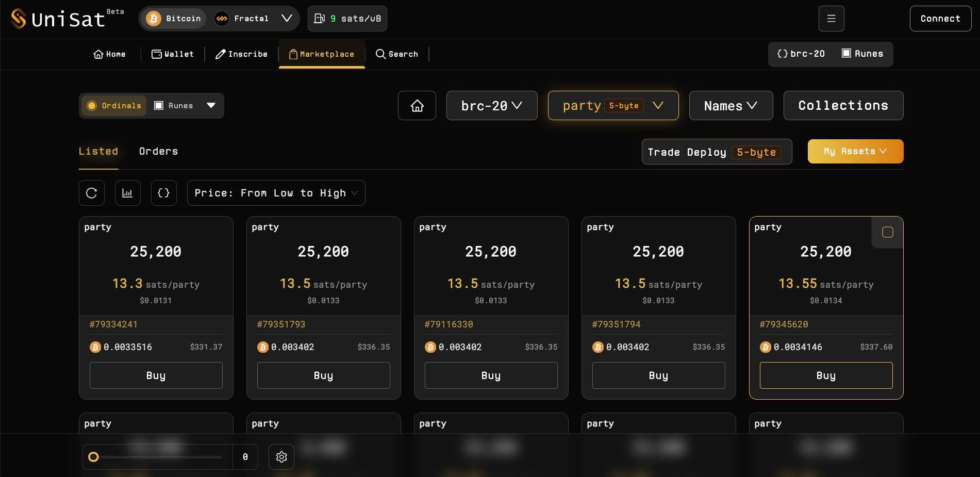Click the home icon button beside brc-20
The width and height of the screenshot is (980, 477).
point(417,106)
